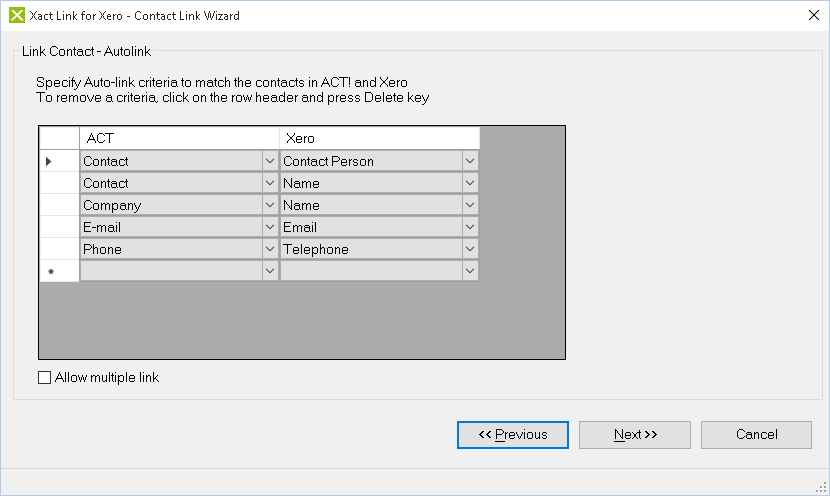830x496 pixels.
Task: Close the Contact Link Wizard window
Action: (x=811, y=16)
